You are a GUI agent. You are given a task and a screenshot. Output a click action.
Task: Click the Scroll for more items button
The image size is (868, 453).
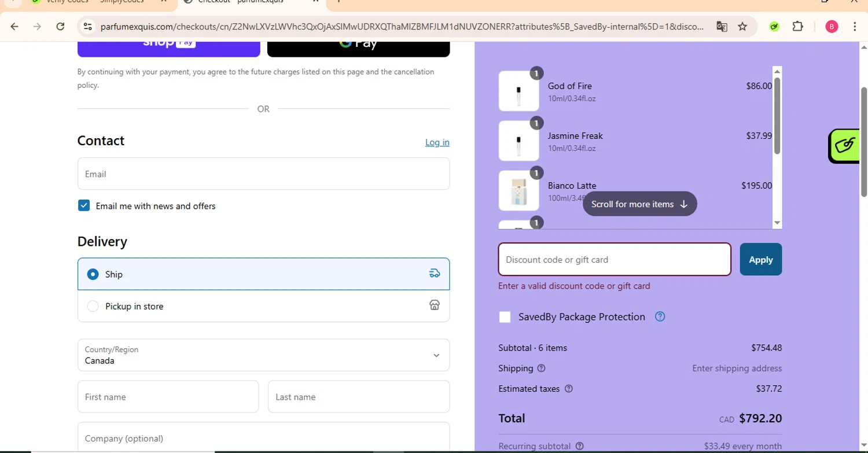(x=639, y=204)
